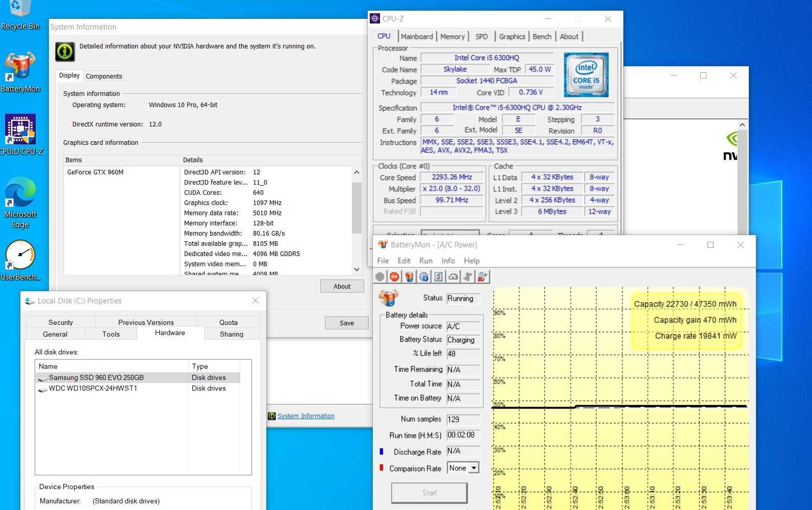Switch to the Sharing tab in disk properties
812x510 pixels.
click(232, 334)
